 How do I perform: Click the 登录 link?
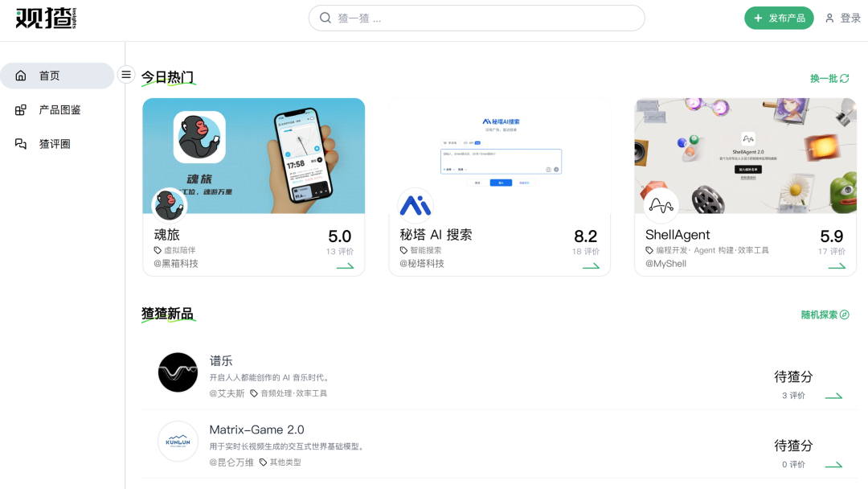850,18
